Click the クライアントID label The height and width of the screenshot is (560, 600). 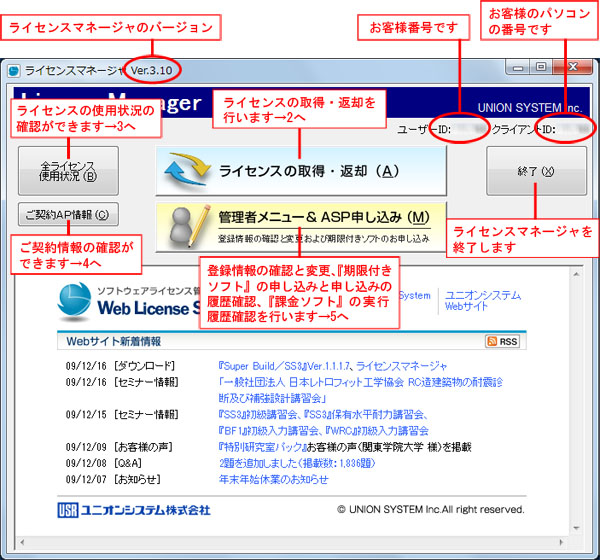click(x=523, y=129)
